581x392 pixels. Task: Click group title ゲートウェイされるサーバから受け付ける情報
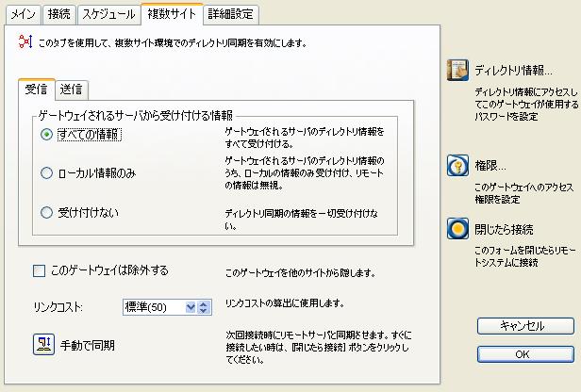point(136,116)
